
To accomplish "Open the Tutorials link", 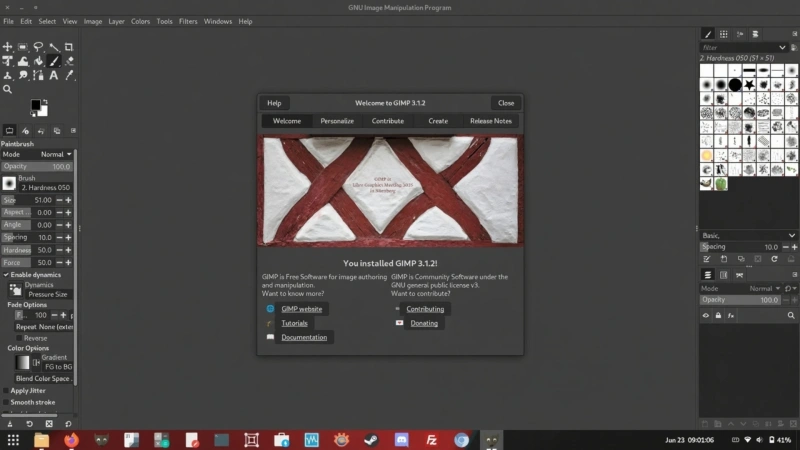I will point(294,323).
